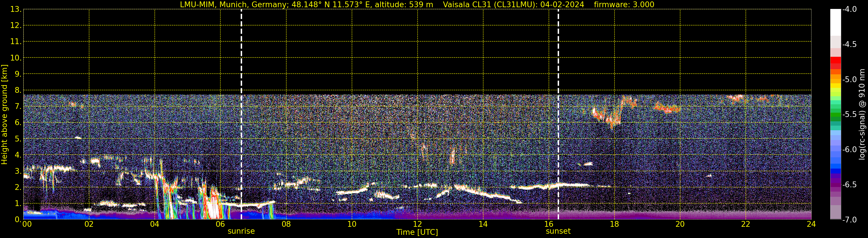Click the 00 tick label on time axis
Viewport: 868px width, 238px height.
(x=27, y=224)
